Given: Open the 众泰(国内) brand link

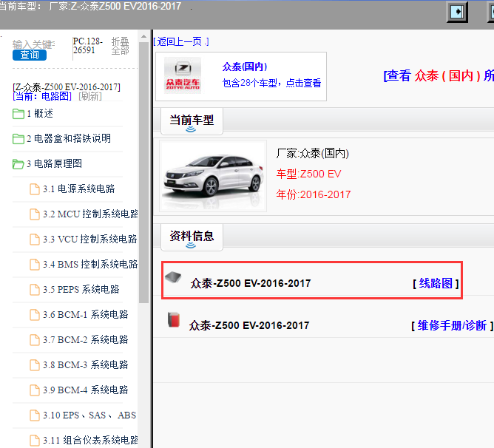Looking at the screenshot, I should point(245,67).
